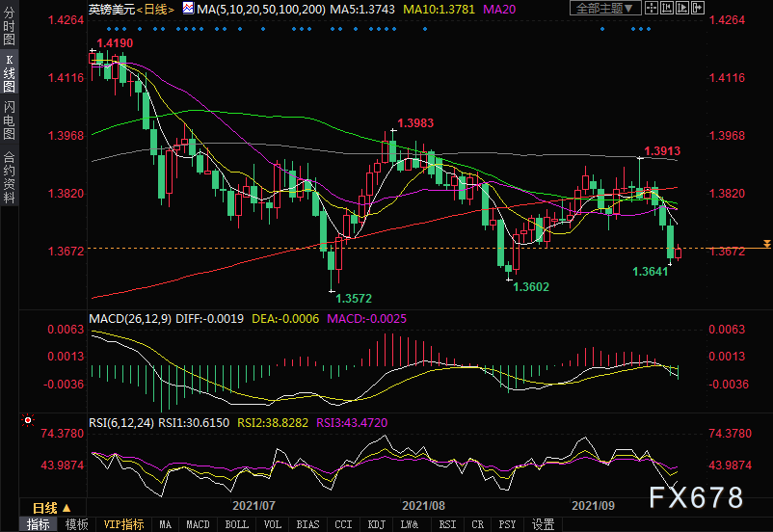Click the 2021/07 date axis label
The width and height of the screenshot is (773, 532).
pyautogui.click(x=253, y=505)
